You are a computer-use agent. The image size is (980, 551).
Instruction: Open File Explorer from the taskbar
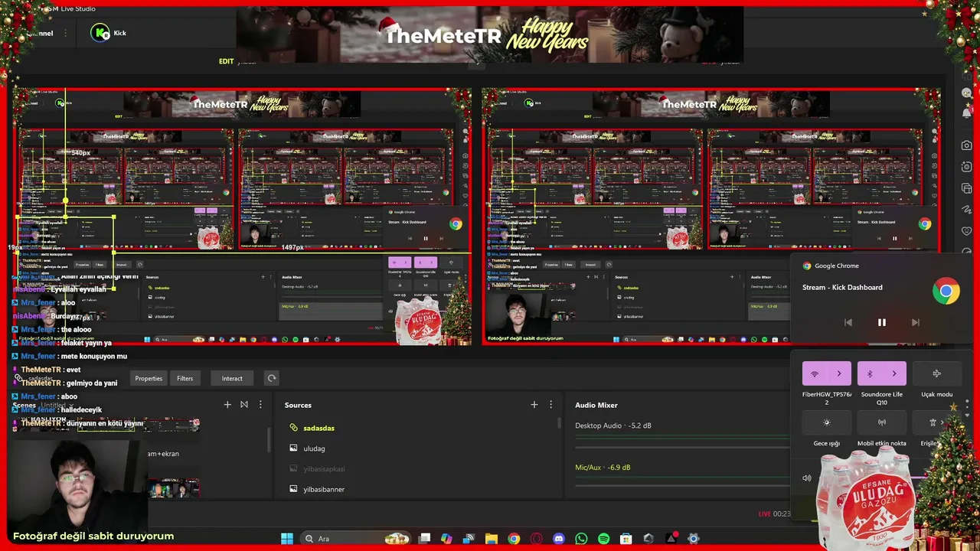pos(492,539)
